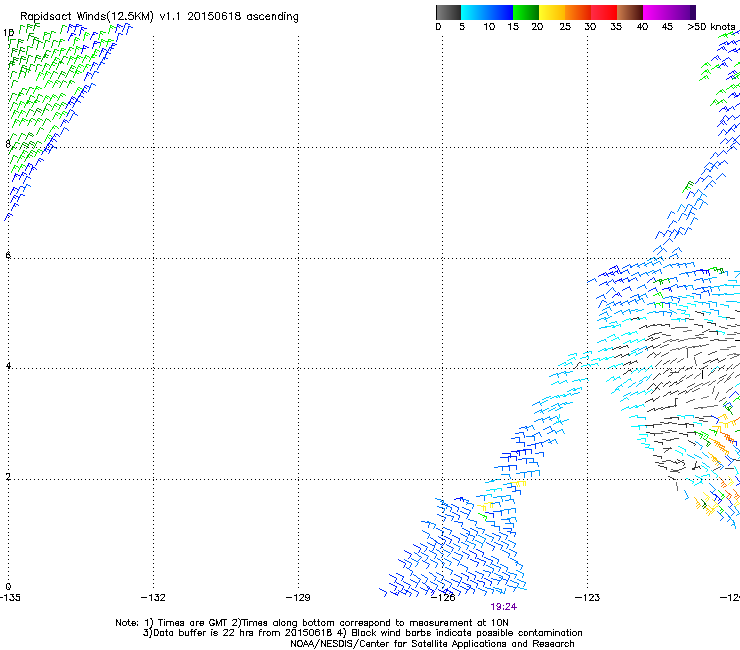Click the orange 25-30 knots legend segment
The width and height of the screenshot is (740, 650).
[578, 12]
